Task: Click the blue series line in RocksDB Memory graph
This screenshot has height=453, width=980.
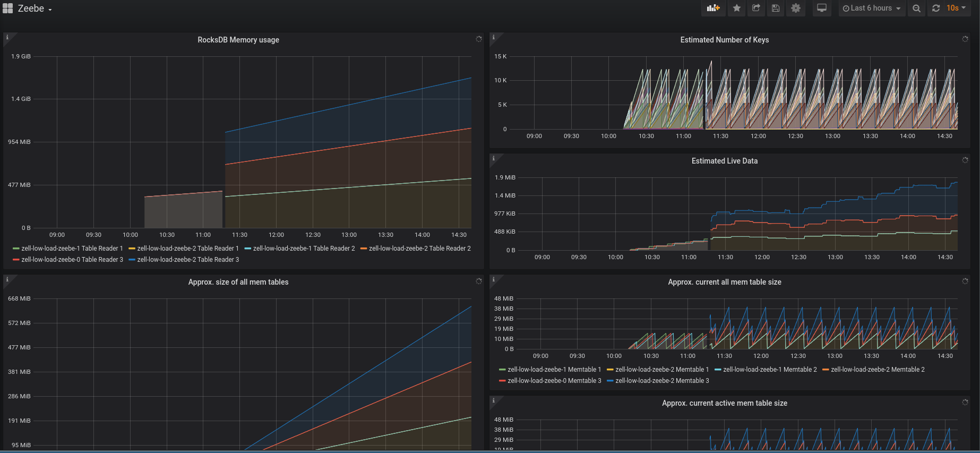Action: tap(348, 105)
